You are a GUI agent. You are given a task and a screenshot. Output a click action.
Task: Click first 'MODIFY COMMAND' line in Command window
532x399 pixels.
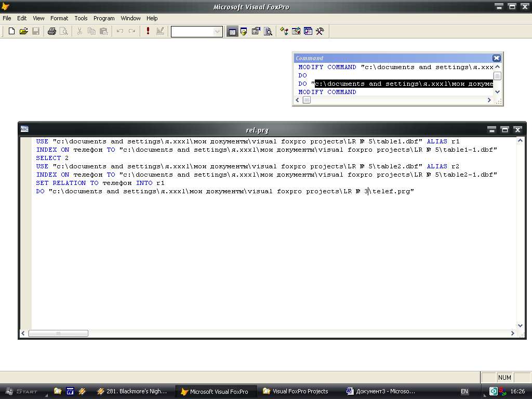pyautogui.click(x=395, y=67)
